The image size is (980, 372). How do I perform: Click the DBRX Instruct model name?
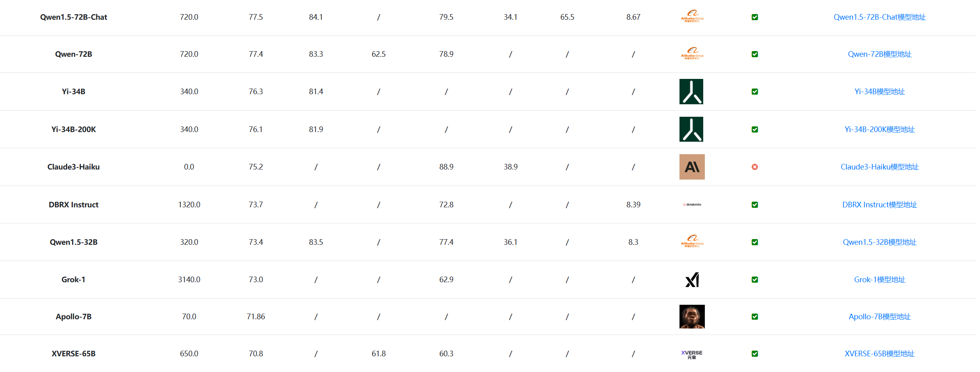click(74, 205)
